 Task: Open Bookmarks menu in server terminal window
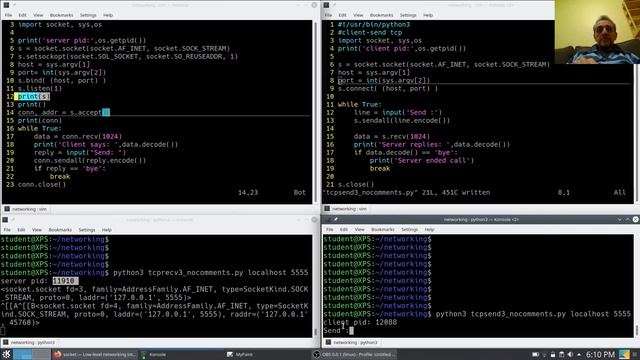[x=60, y=230]
